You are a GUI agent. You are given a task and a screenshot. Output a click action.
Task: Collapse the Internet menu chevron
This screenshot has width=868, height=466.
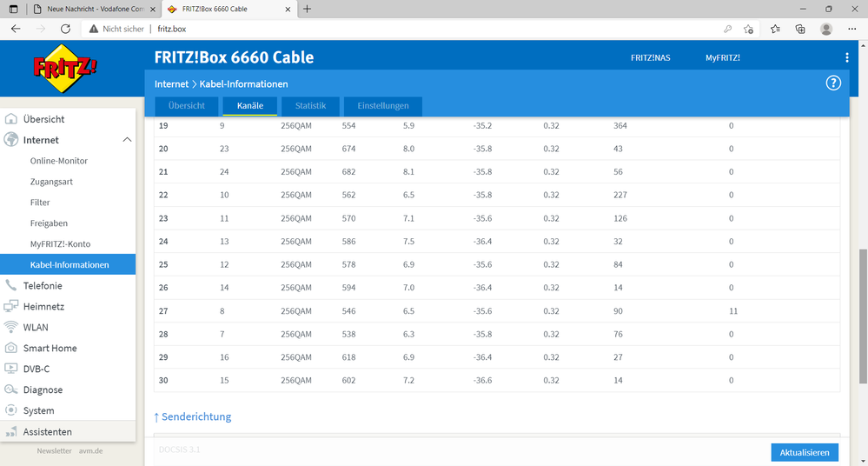click(127, 140)
